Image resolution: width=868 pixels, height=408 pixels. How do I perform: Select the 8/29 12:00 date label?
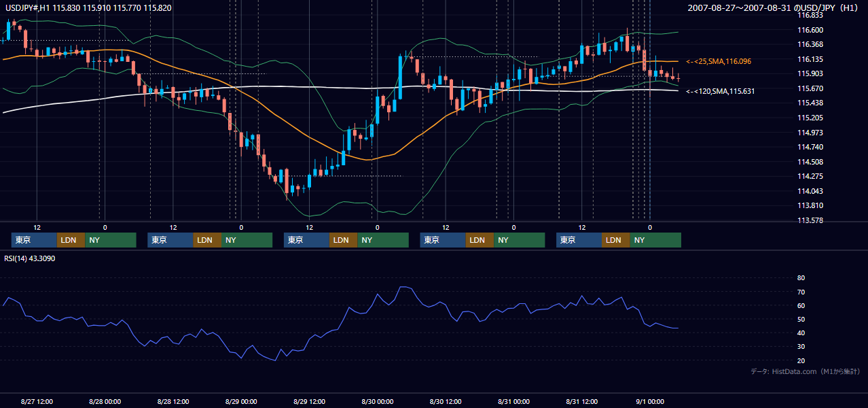[x=310, y=401]
